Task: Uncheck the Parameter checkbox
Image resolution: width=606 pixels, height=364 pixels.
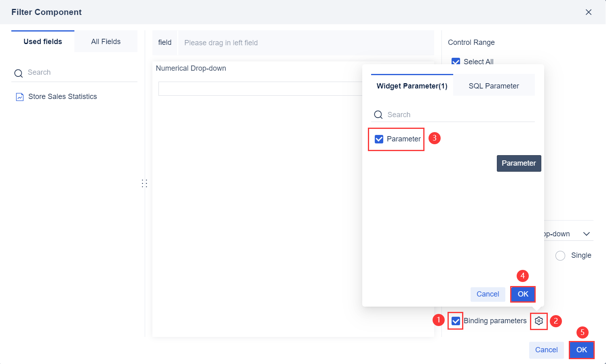Action: click(x=378, y=139)
